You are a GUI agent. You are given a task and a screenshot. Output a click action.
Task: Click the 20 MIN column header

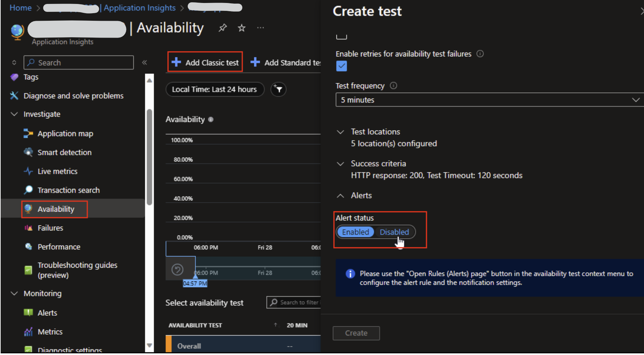point(297,325)
